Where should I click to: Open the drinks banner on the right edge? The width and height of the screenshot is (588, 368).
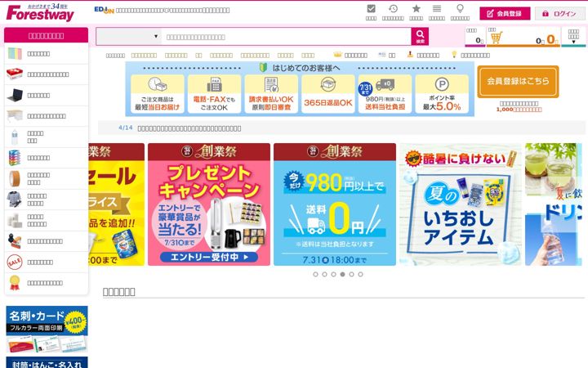[x=554, y=204]
